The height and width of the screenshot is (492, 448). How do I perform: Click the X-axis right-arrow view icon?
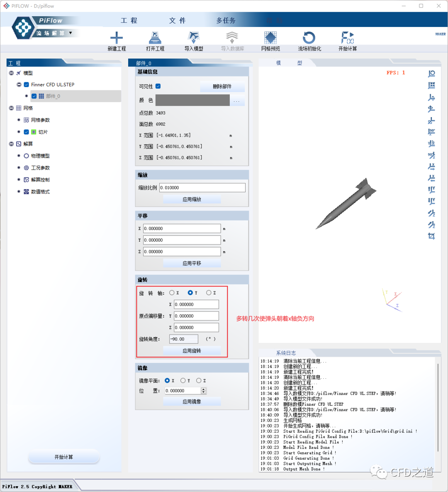pyautogui.click(x=431, y=166)
